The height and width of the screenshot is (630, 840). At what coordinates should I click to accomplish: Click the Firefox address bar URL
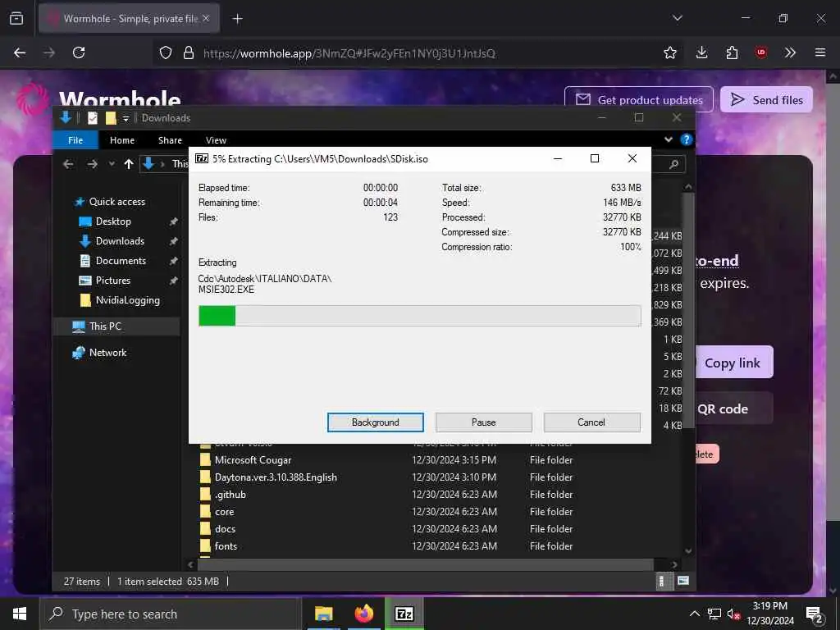(349, 53)
